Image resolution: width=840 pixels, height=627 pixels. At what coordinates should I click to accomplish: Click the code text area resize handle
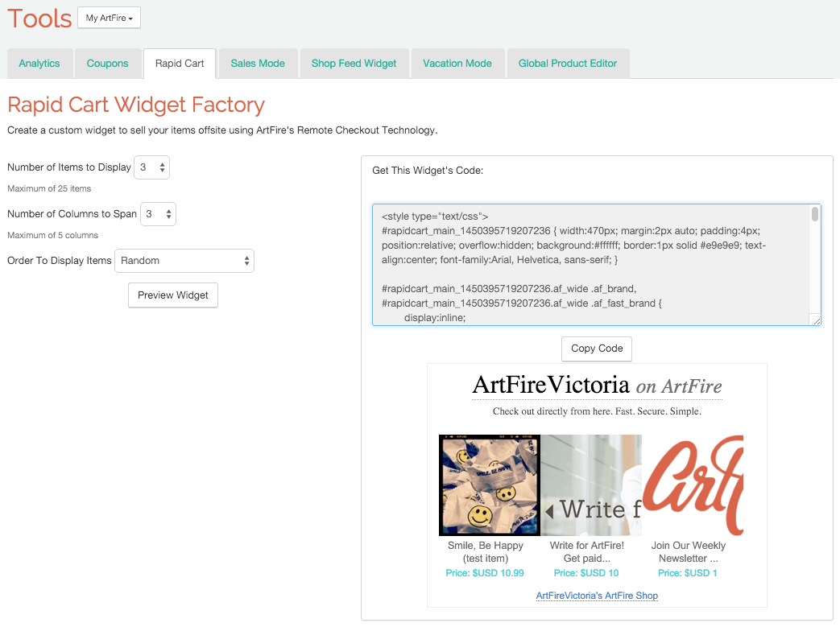[x=817, y=320]
